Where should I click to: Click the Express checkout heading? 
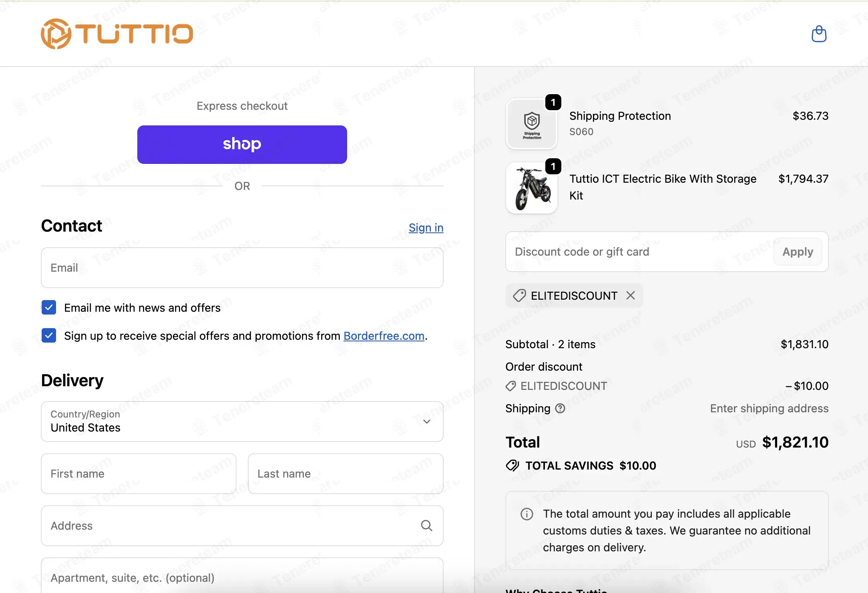pos(242,106)
